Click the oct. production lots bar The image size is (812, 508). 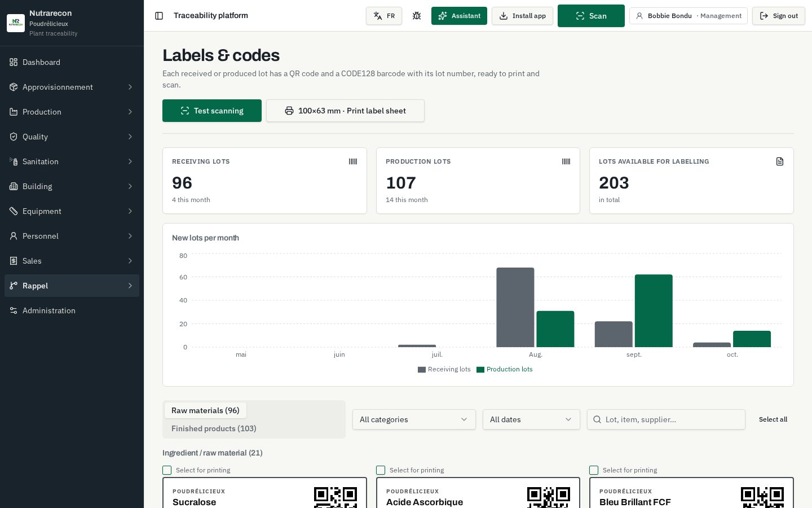(752, 339)
